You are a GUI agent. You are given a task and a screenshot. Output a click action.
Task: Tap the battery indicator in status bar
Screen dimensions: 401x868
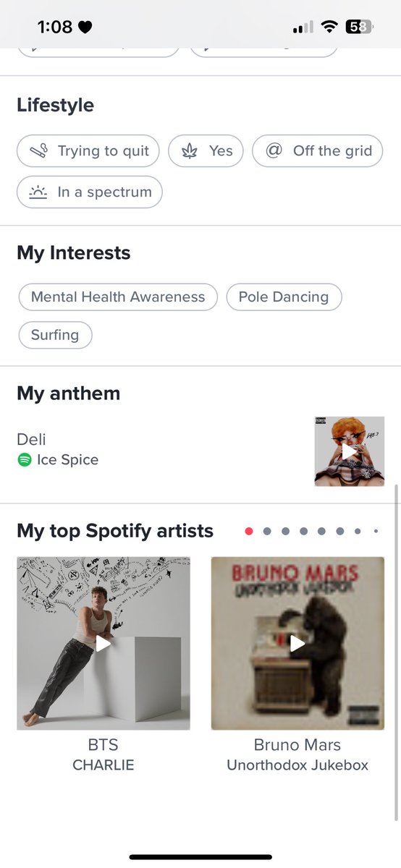358,27
